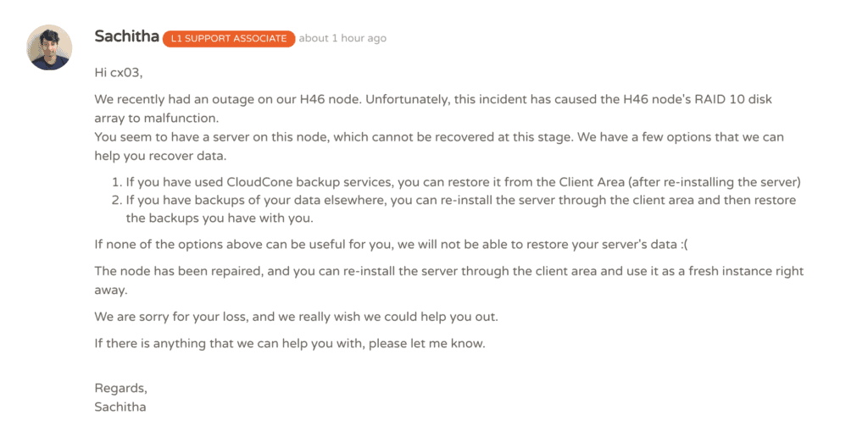Click the 'Regards,' closing line
Screen dimensions: 868x426
(120, 388)
